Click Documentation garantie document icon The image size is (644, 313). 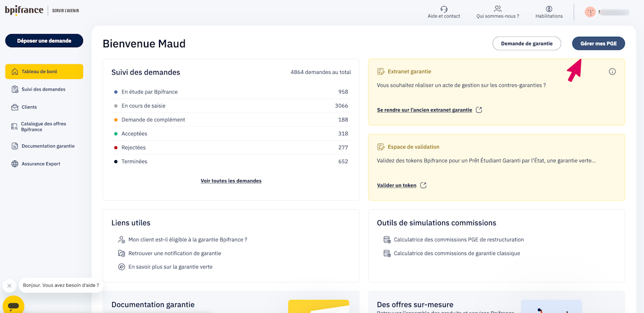coord(15,146)
